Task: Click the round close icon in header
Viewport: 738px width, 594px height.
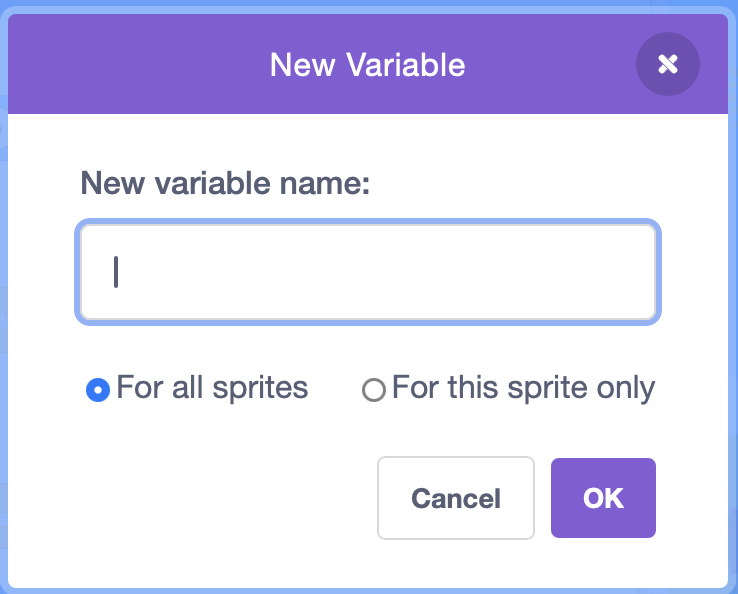Action: click(x=667, y=65)
